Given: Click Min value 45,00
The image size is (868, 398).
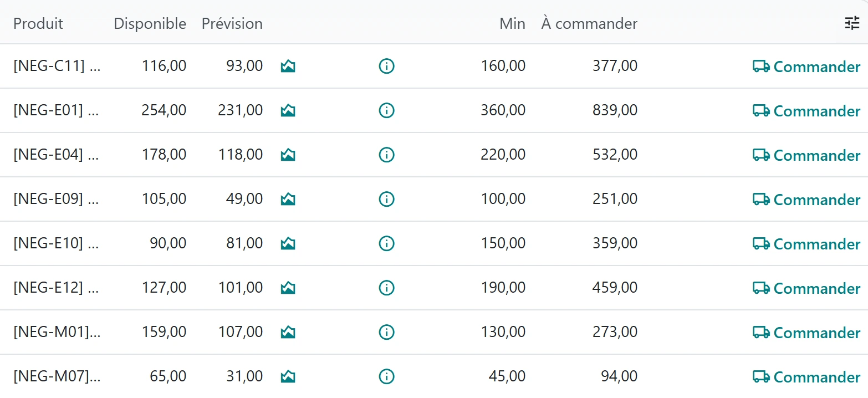Looking at the screenshot, I should click(x=507, y=376).
